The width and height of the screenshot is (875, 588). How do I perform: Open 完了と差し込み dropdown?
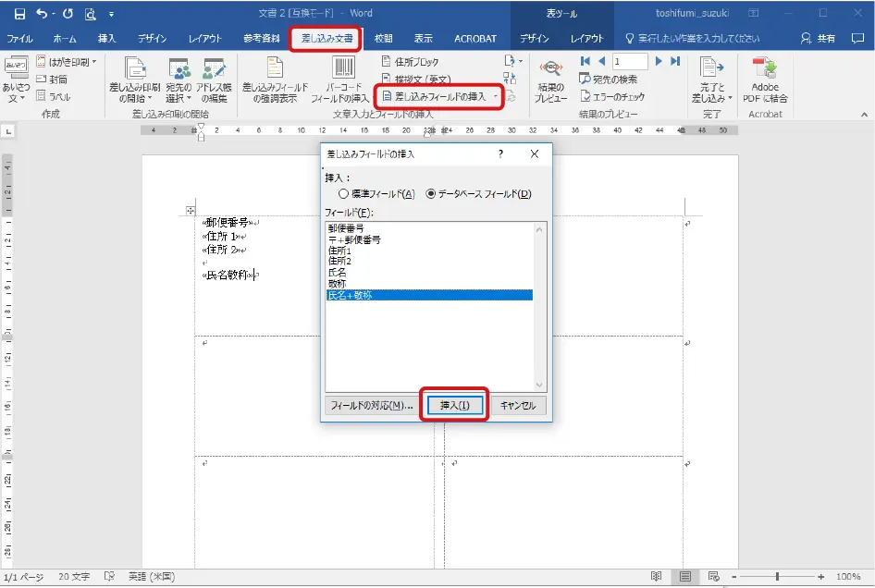[x=712, y=80]
